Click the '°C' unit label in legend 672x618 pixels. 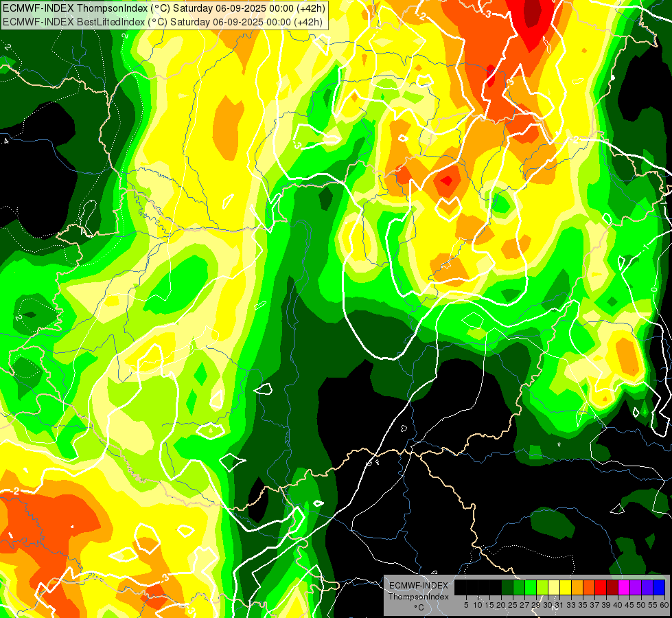[419, 608]
